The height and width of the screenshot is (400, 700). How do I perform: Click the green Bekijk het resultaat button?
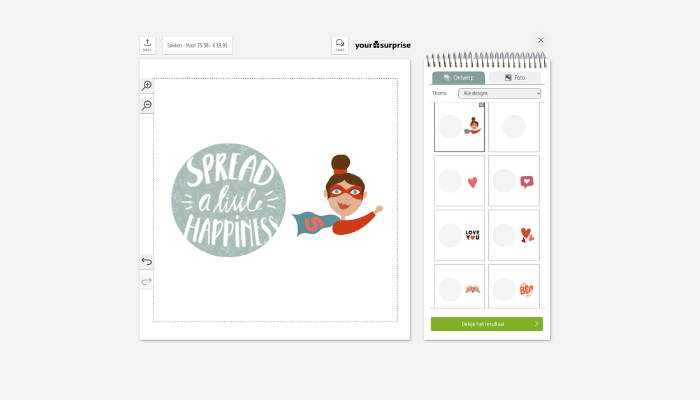click(487, 324)
